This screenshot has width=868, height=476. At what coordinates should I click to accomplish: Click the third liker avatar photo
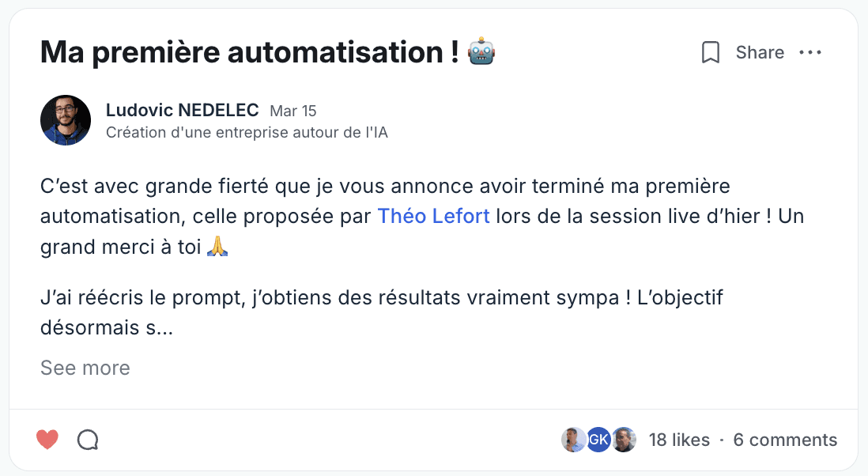624,440
